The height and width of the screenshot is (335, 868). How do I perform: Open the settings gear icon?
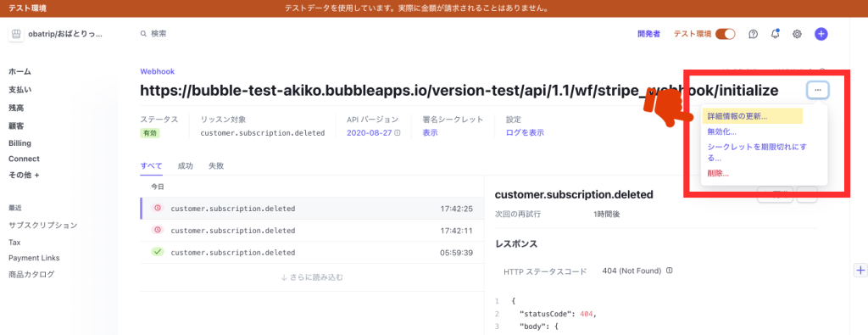[797, 34]
